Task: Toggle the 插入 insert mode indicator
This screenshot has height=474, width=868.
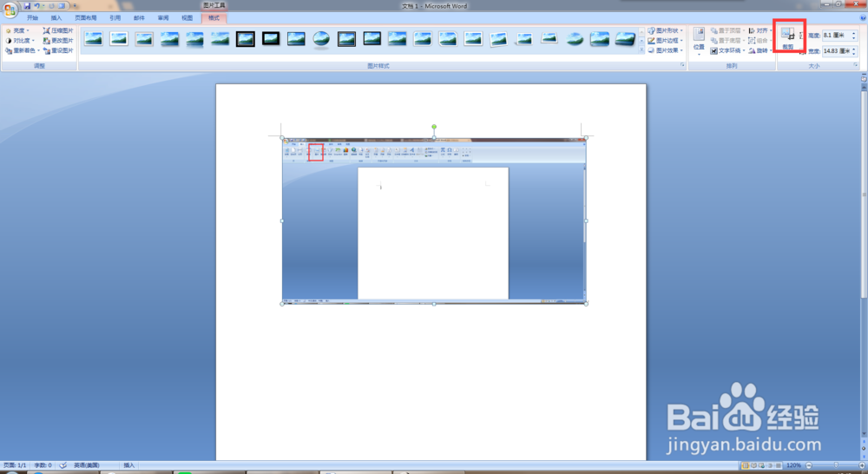Action: pos(129,465)
